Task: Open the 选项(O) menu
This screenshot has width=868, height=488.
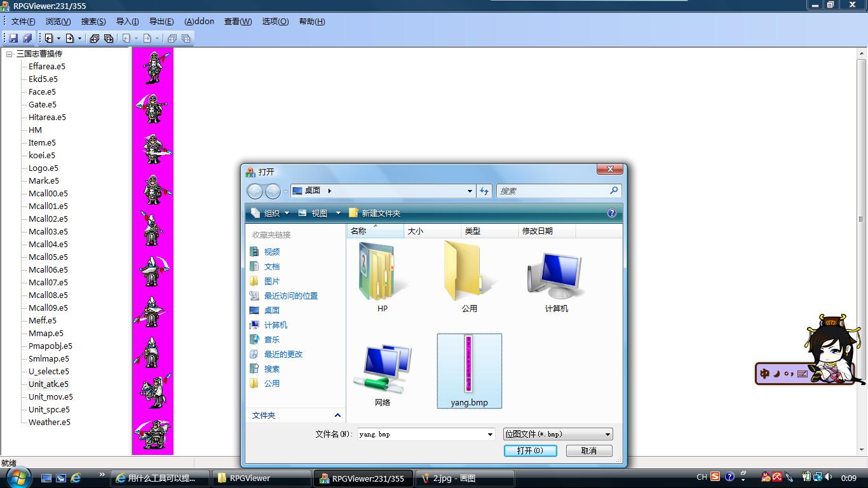Action: click(x=275, y=22)
